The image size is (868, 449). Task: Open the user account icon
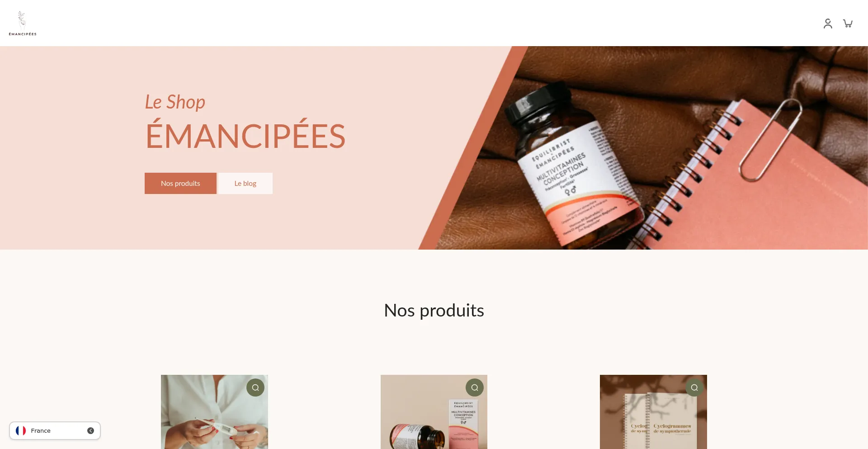coord(828,24)
